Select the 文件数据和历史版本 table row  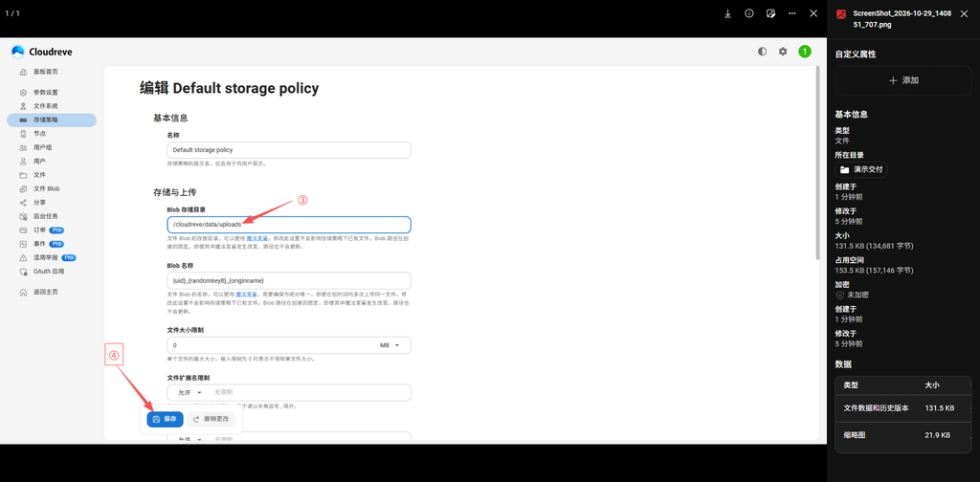[x=903, y=408]
